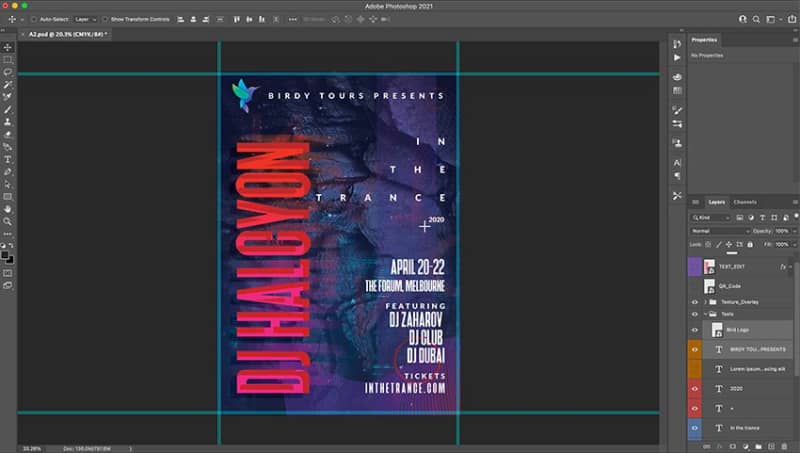This screenshot has height=453, width=800.
Task: Select the Clone Stamp tool
Action: [x=8, y=122]
